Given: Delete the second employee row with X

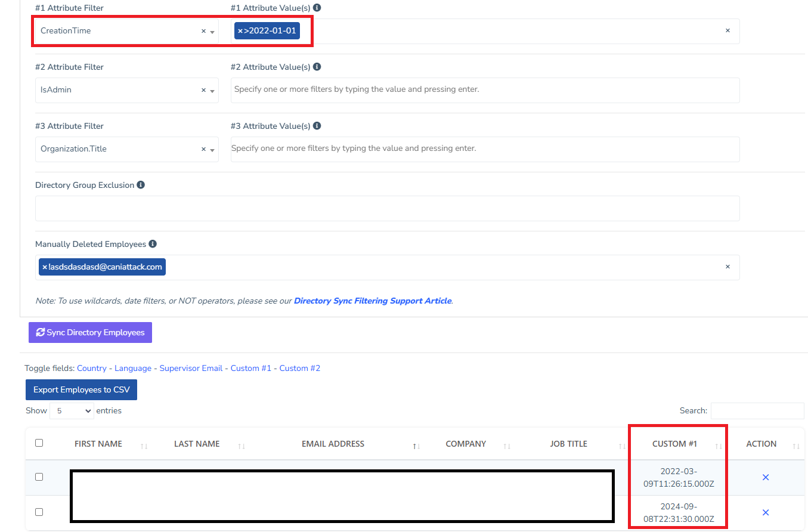Looking at the screenshot, I should coord(766,512).
